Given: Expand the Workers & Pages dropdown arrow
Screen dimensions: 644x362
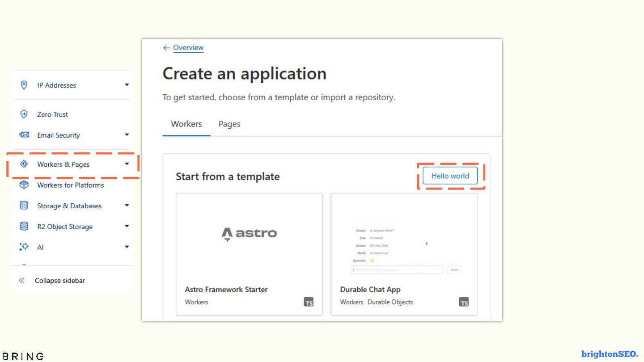Looking at the screenshot, I should click(x=127, y=164).
